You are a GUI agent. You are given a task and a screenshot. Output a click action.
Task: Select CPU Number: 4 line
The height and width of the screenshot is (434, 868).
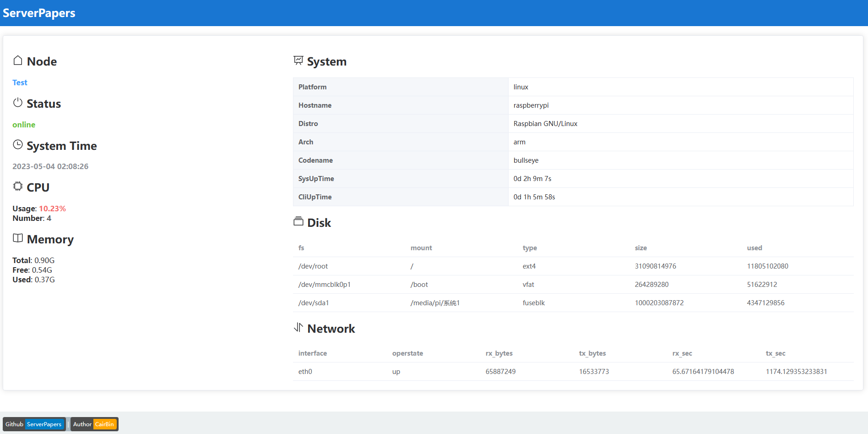pyautogui.click(x=32, y=218)
